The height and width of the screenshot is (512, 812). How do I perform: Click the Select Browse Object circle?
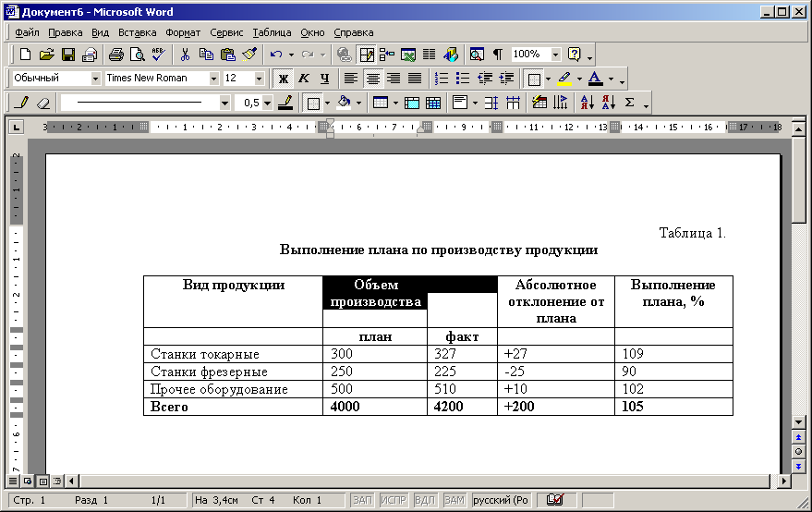(x=798, y=452)
